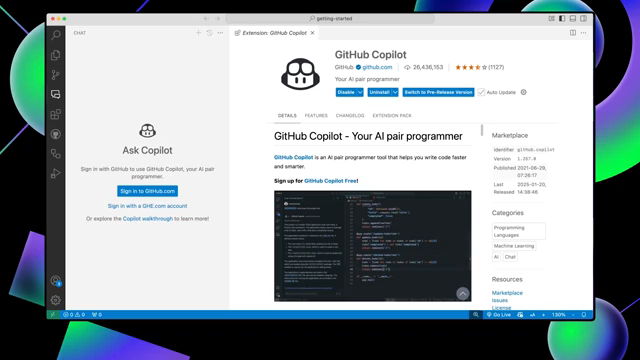Open the Marketplace resource link

pyautogui.click(x=507, y=293)
